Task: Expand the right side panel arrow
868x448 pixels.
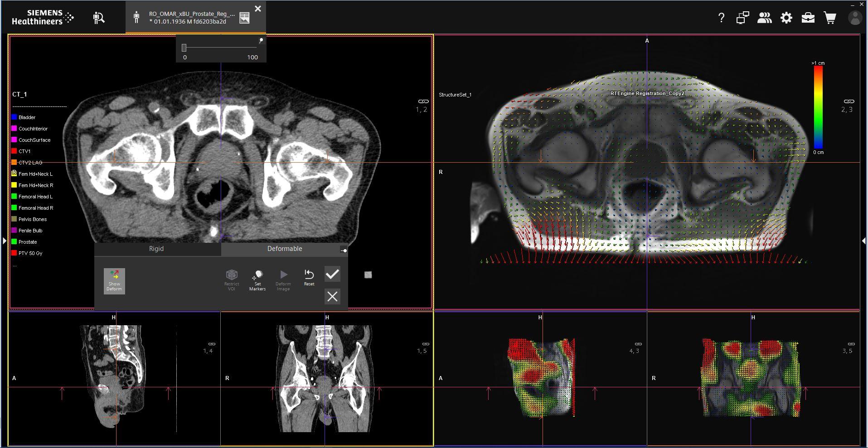Action: (x=864, y=241)
